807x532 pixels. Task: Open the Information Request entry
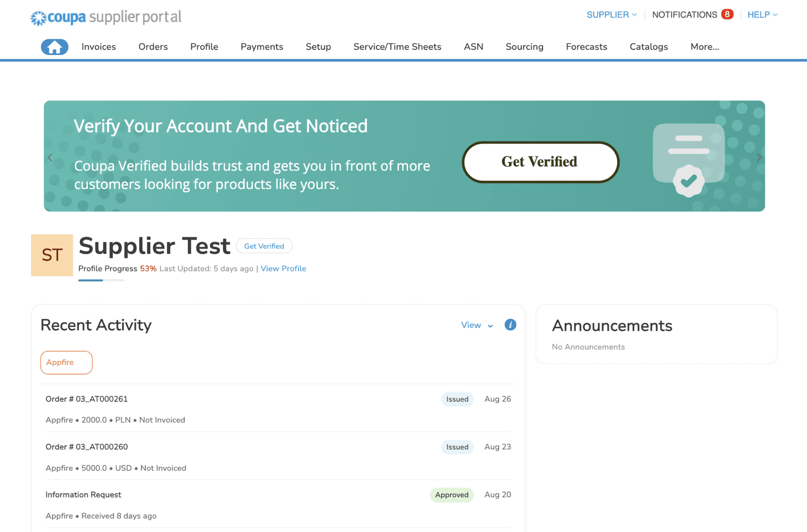83,495
